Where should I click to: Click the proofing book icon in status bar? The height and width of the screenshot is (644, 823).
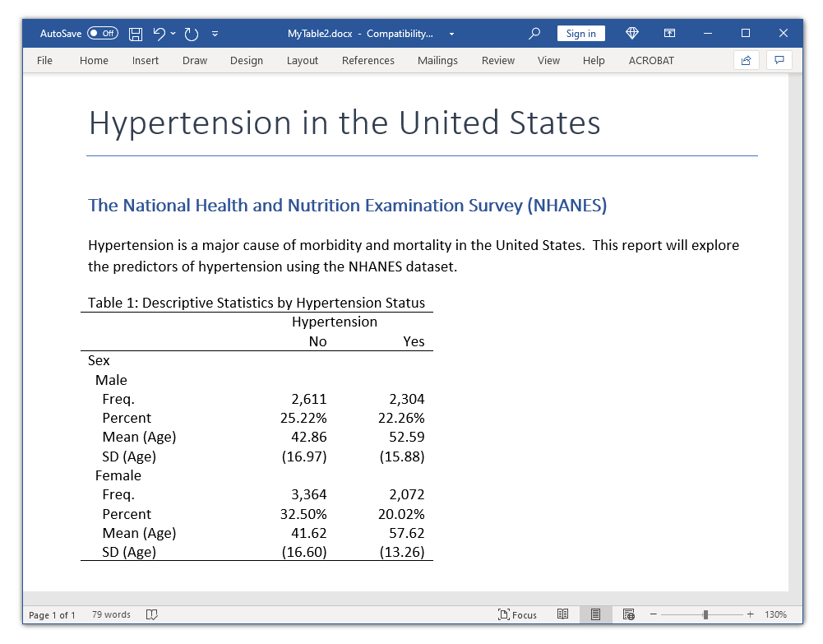[x=151, y=614]
